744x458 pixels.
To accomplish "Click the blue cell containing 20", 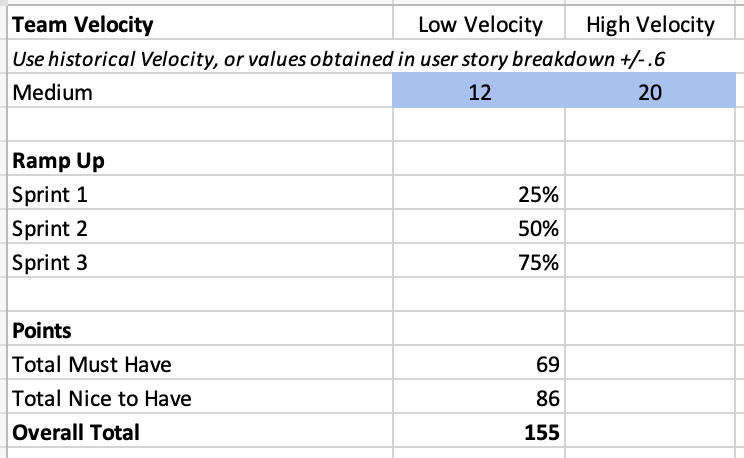I will (x=650, y=93).
